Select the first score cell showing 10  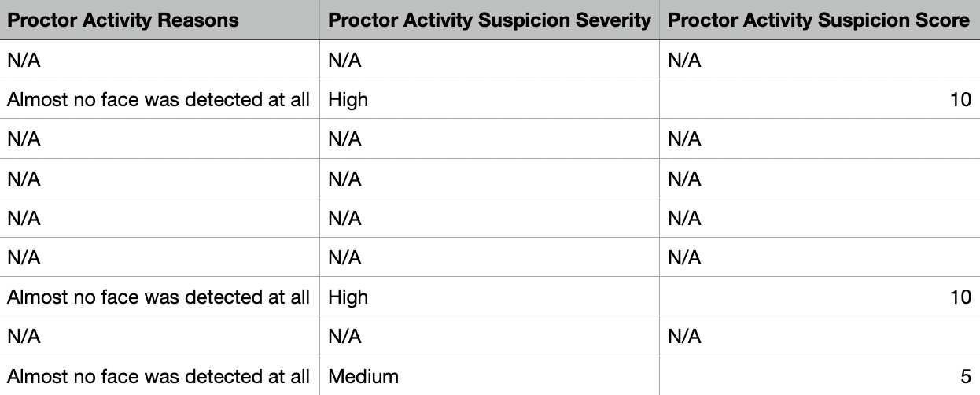tap(960, 100)
